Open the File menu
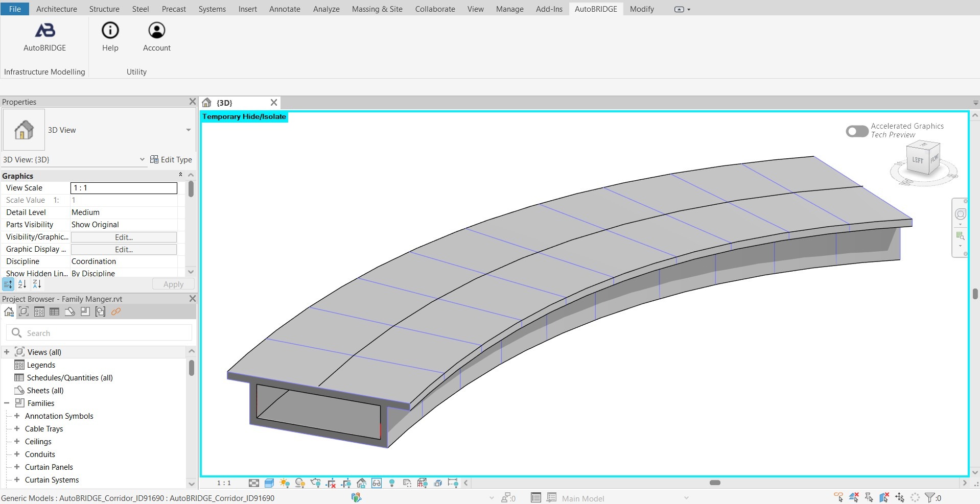The width and height of the screenshot is (980, 504). 15,9
